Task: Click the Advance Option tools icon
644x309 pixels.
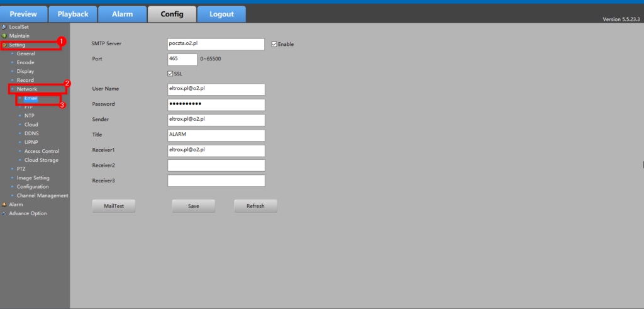Action: [4, 213]
